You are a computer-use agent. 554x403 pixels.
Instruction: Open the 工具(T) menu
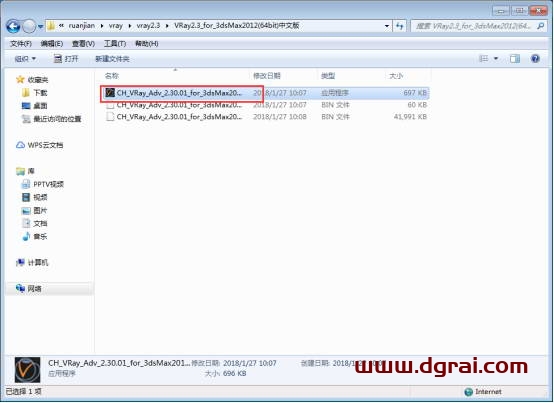tap(115, 43)
